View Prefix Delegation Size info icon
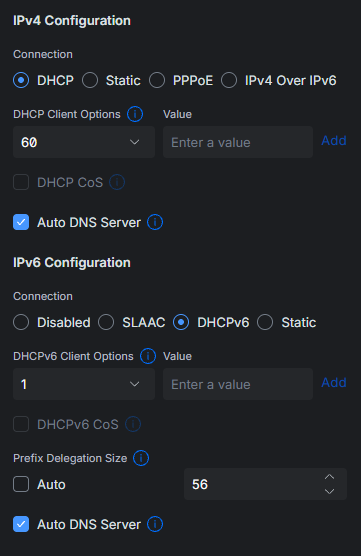The height and width of the screenshot is (556, 361). (141, 458)
